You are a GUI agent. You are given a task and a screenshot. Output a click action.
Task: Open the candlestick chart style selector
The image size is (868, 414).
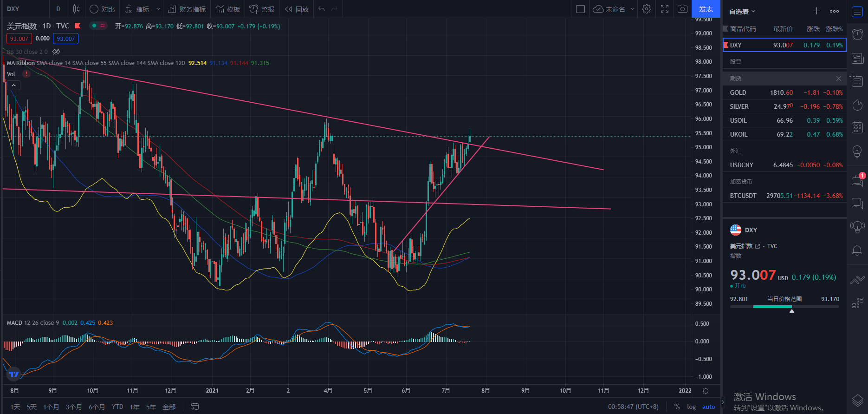tap(76, 9)
